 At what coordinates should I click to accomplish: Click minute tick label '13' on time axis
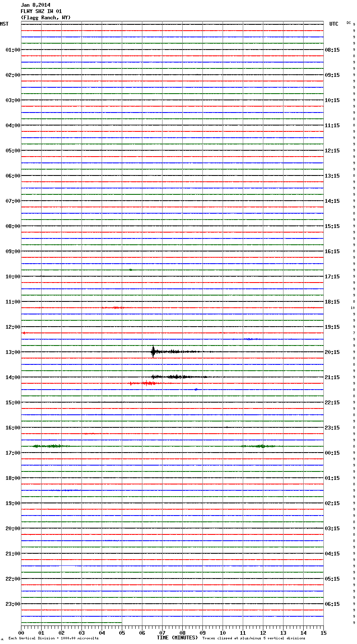283,633
